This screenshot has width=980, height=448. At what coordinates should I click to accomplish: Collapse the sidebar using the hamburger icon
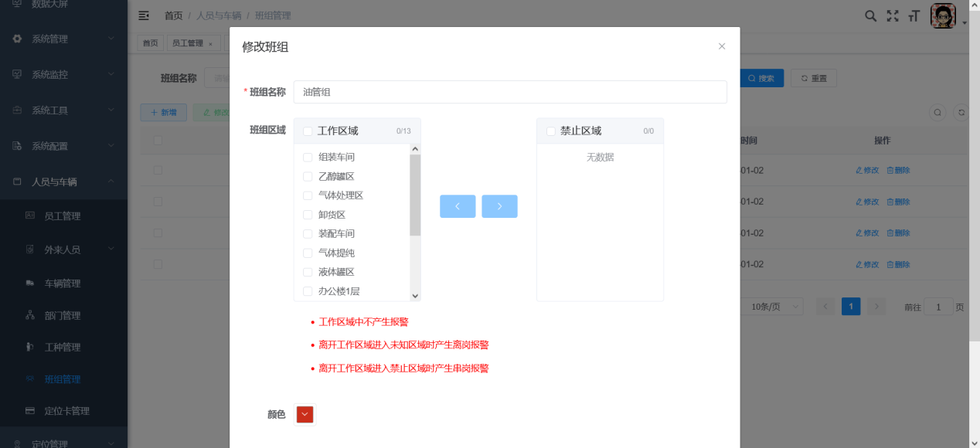click(x=143, y=15)
